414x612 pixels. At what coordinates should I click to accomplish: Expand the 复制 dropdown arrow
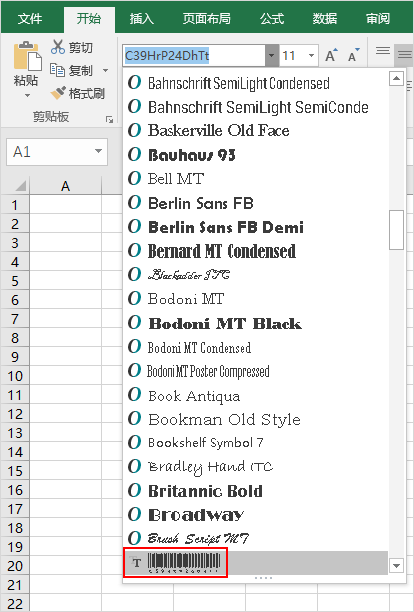pyautogui.click(x=105, y=71)
